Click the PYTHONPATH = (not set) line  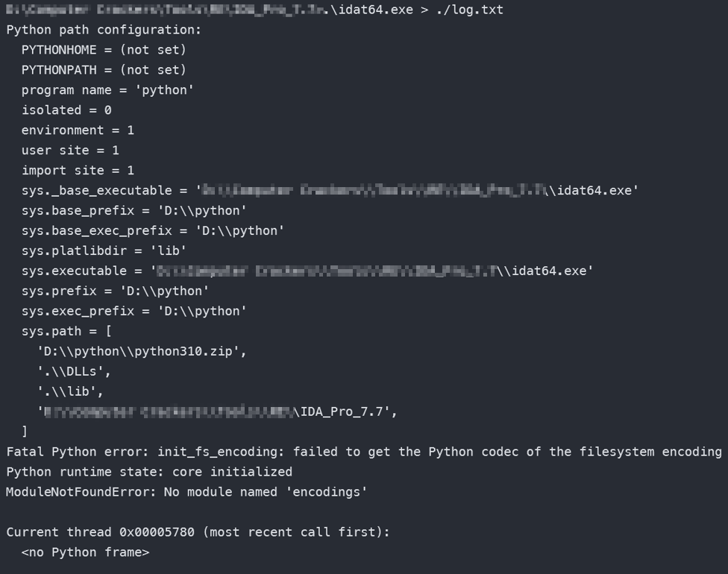click(x=104, y=69)
